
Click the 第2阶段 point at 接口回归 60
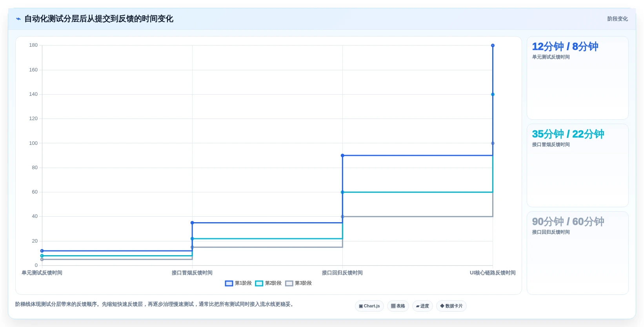[x=343, y=192]
